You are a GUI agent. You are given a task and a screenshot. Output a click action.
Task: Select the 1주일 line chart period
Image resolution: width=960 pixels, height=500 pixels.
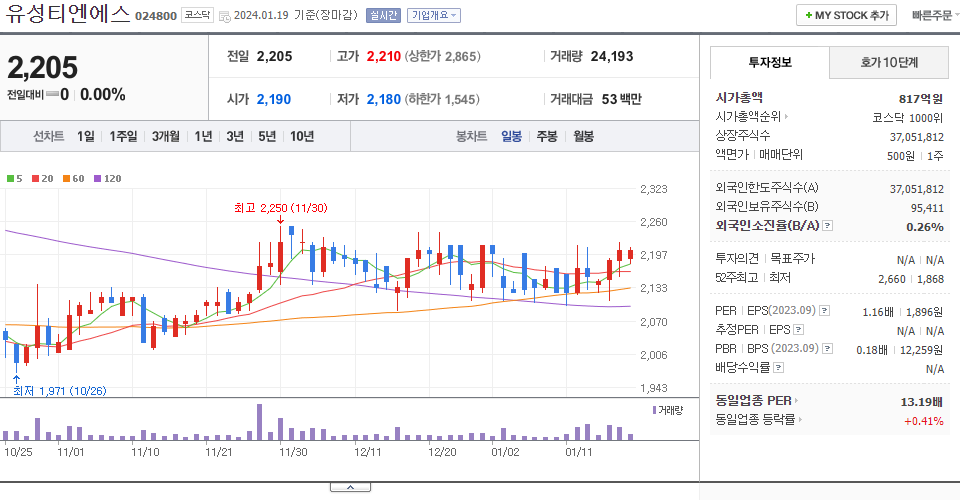123,136
